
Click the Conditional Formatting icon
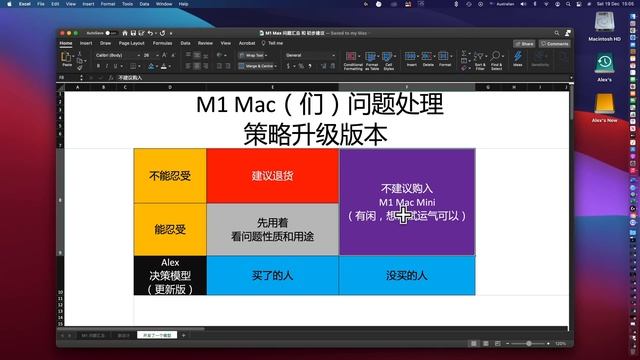352,56
